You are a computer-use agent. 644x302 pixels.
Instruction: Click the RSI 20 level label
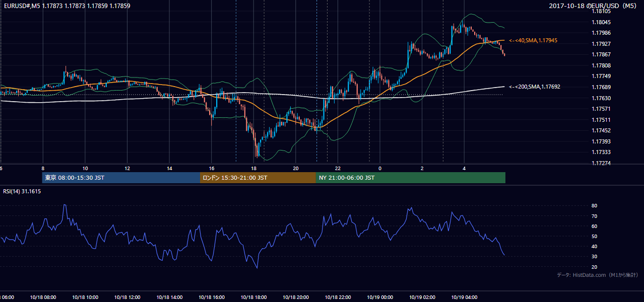pyautogui.click(x=595, y=267)
